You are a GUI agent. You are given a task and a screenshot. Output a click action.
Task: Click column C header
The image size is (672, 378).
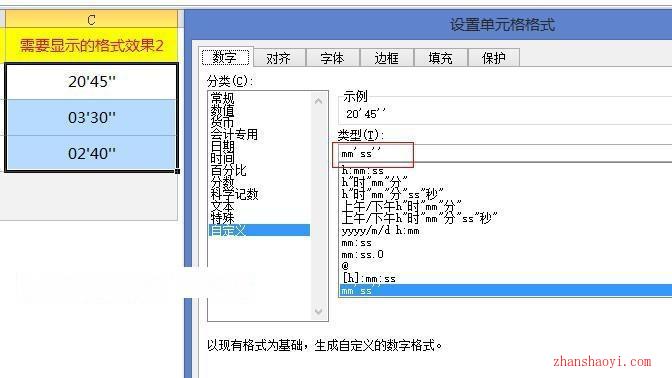point(91,20)
